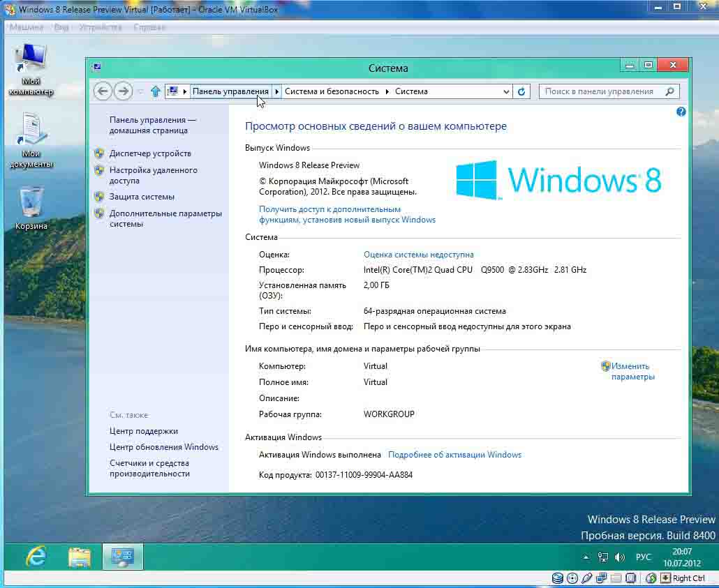Click the computer icon in the address bar

pos(172,91)
